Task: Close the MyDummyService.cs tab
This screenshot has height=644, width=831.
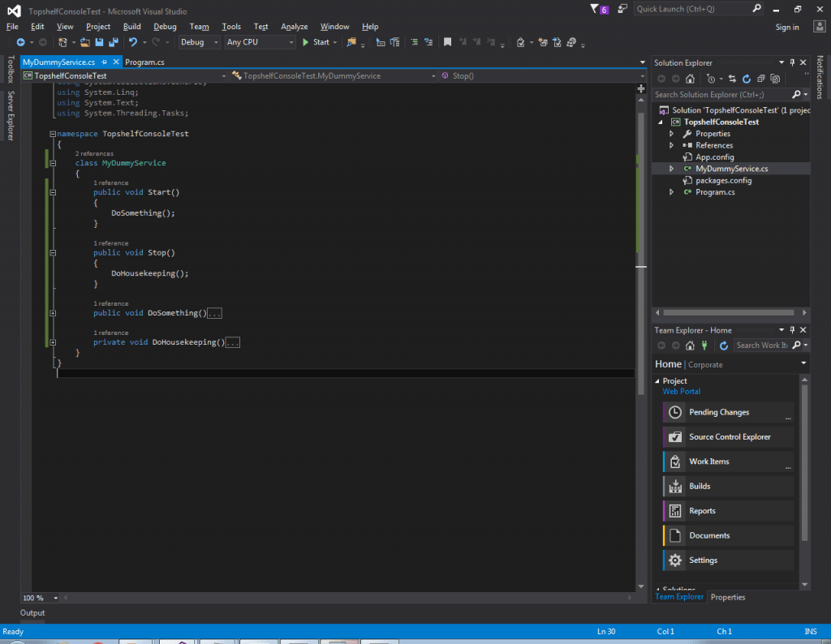Action: point(116,62)
